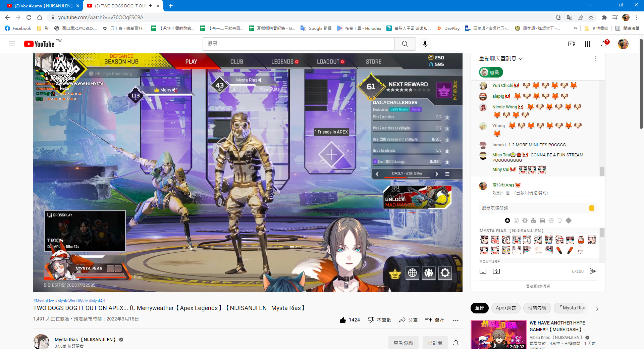This screenshot has height=349, width=644.
Task: Share the video with 分享
Action: pyautogui.click(x=408, y=320)
